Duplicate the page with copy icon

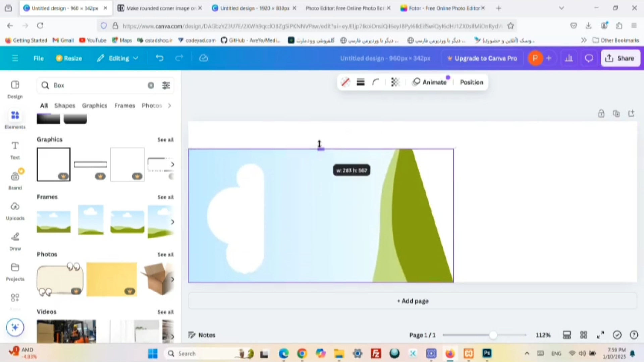click(x=616, y=114)
